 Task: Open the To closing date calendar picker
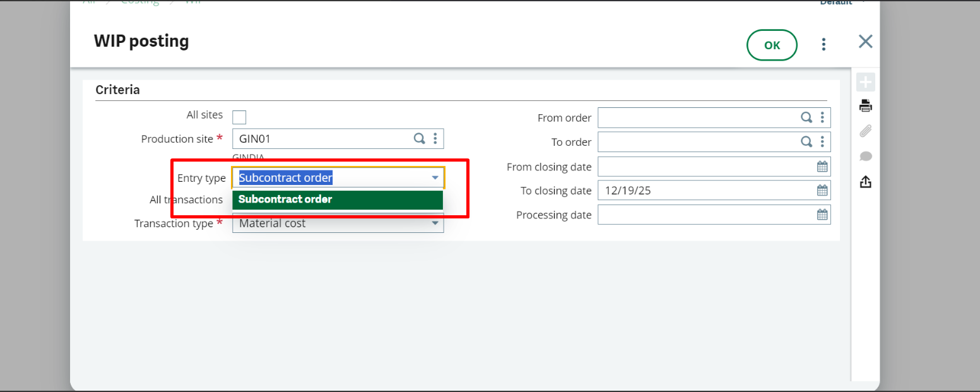822,191
